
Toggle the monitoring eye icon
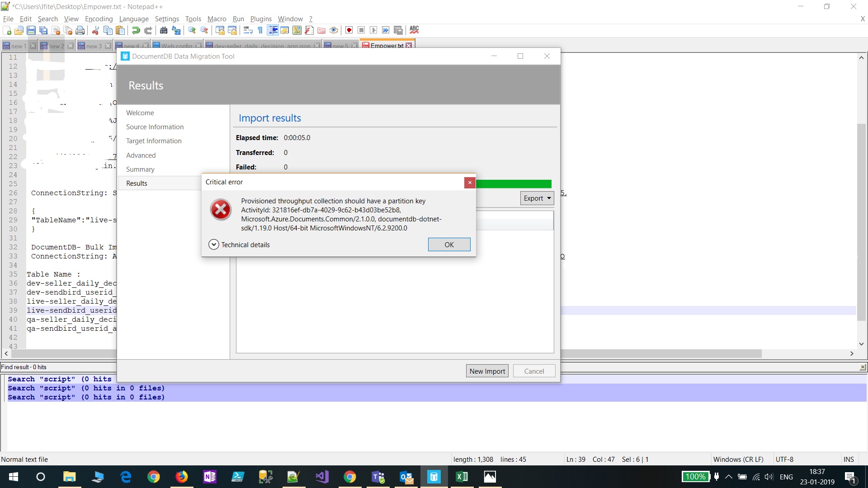pos(334,30)
